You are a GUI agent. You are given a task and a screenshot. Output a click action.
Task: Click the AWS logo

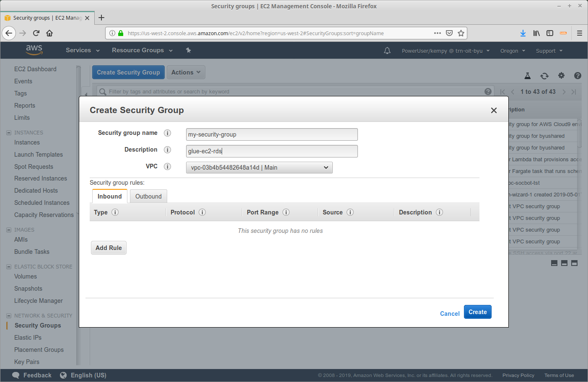point(34,50)
